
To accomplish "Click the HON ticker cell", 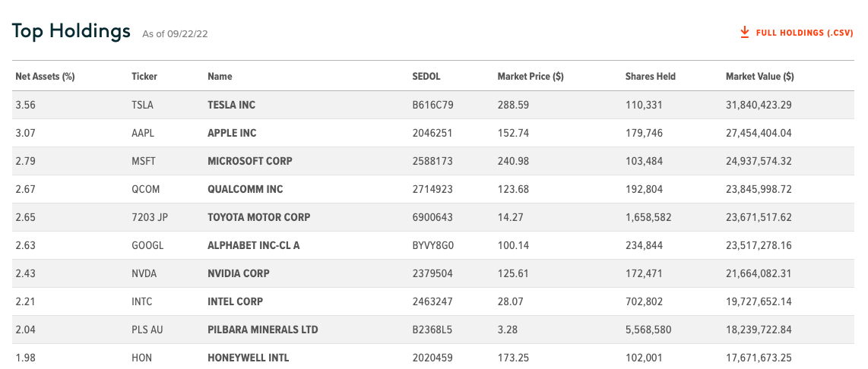I will [x=141, y=358].
